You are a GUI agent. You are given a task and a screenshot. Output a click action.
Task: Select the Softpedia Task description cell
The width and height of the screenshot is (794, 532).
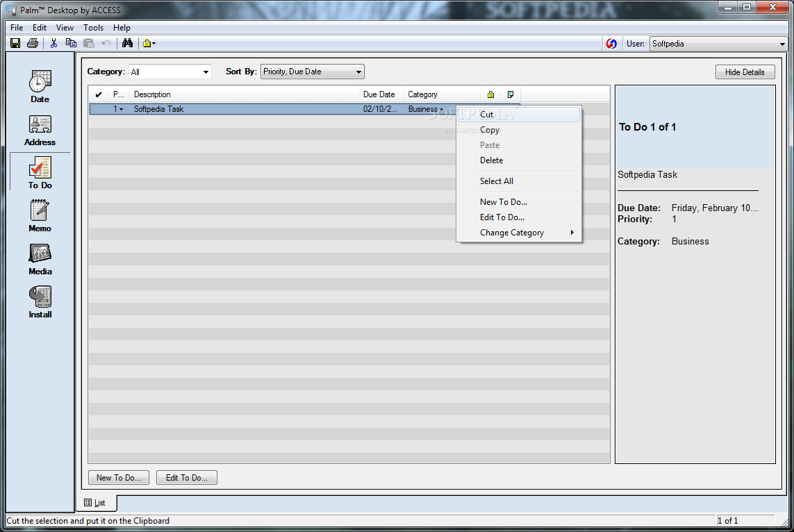tap(245, 109)
